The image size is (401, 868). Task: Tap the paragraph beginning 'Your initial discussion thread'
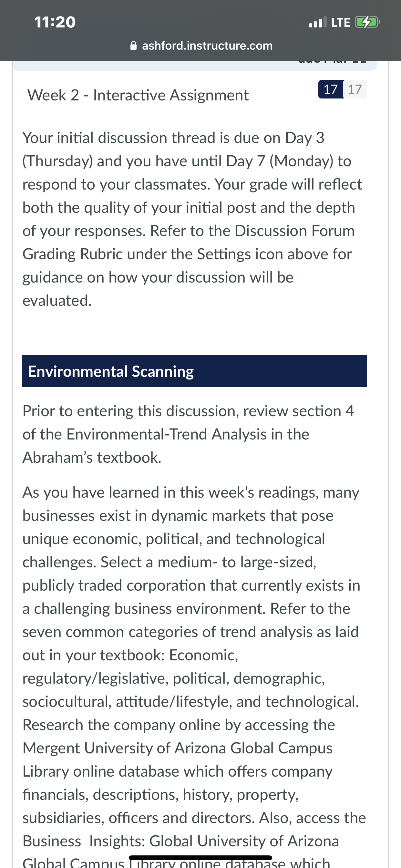(x=192, y=219)
